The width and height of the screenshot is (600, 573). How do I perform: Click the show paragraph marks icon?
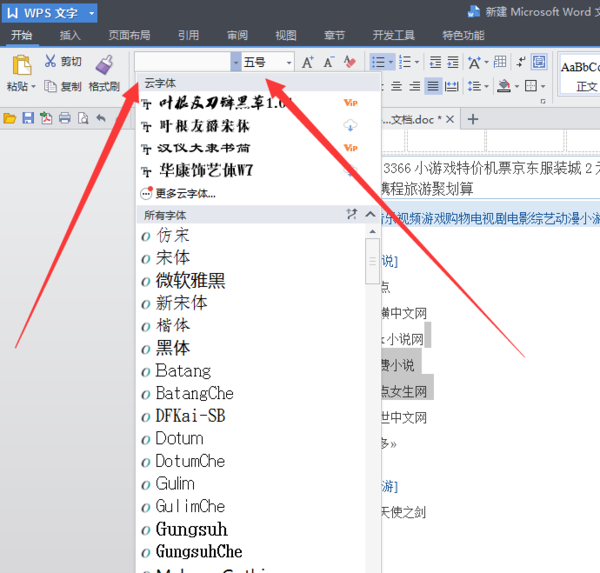tap(521, 62)
